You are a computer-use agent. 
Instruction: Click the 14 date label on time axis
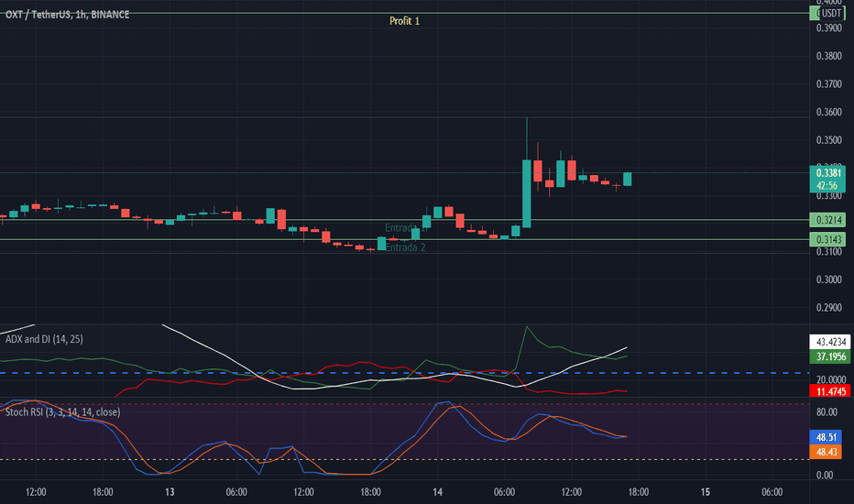(x=437, y=492)
